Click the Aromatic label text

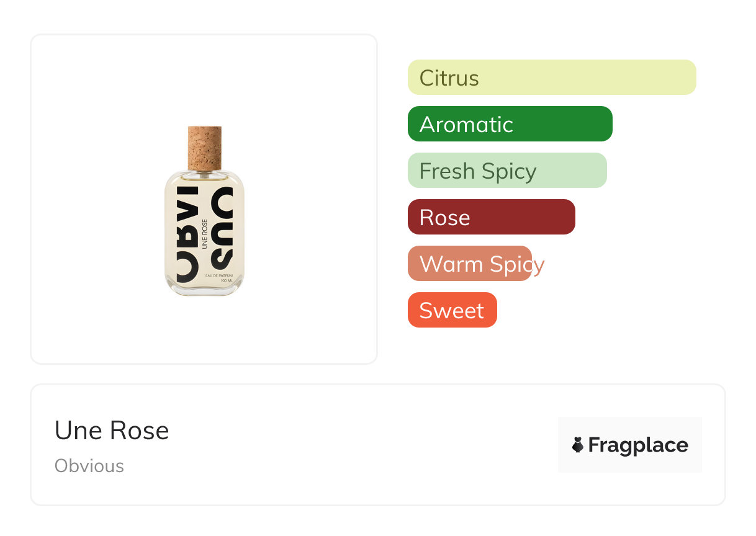(466, 125)
